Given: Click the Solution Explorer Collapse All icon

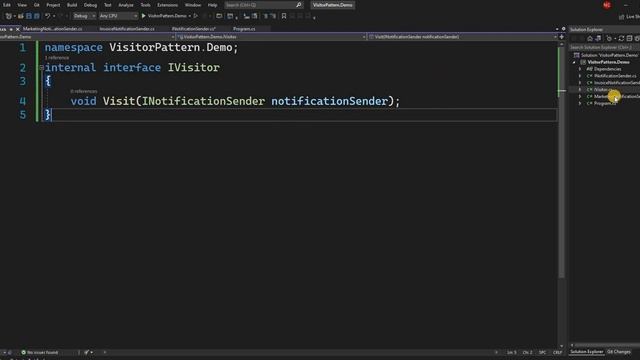Looking at the screenshot, I should (x=629, y=38).
